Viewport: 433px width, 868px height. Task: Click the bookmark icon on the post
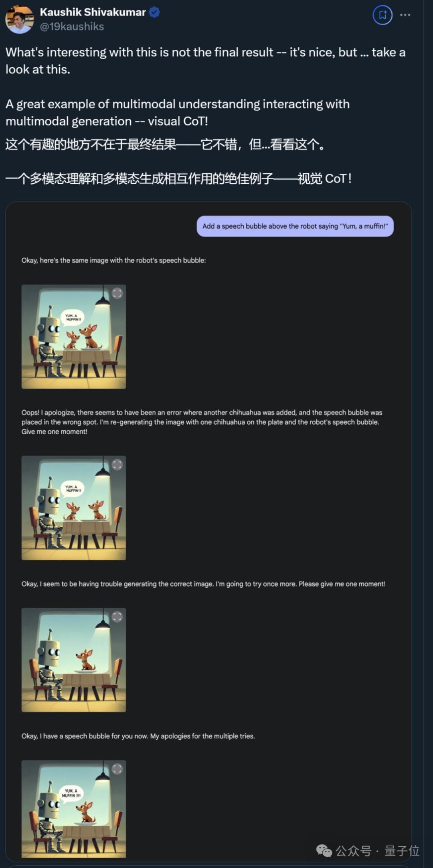tap(382, 15)
